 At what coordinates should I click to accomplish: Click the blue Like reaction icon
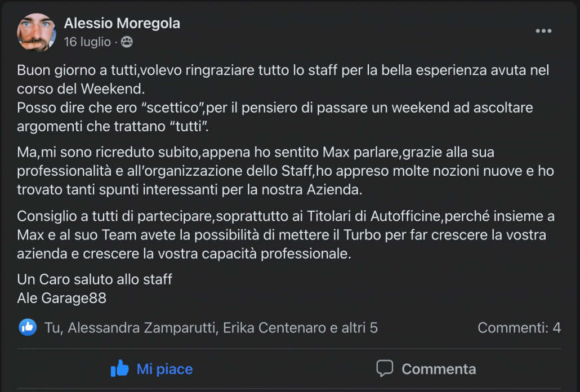(28, 327)
